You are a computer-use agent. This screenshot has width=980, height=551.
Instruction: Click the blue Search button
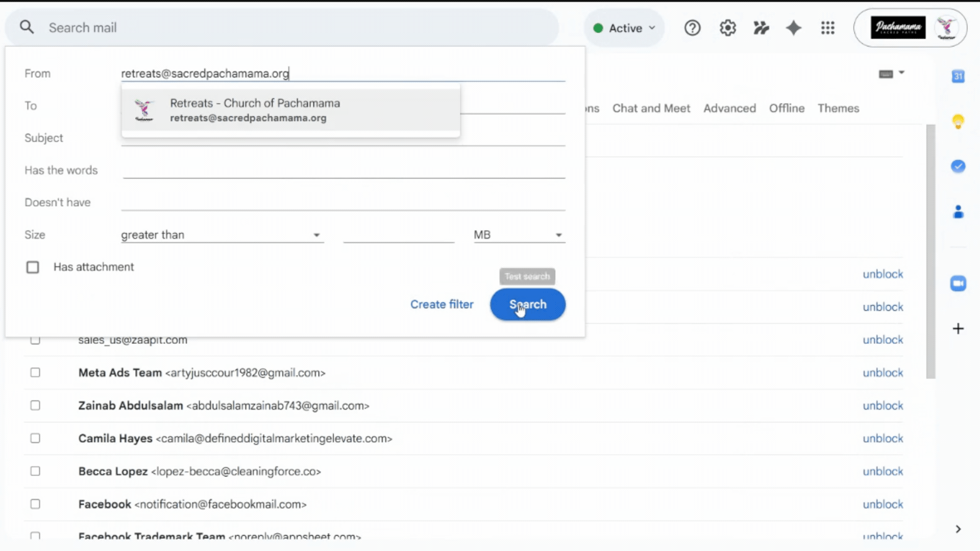(528, 305)
